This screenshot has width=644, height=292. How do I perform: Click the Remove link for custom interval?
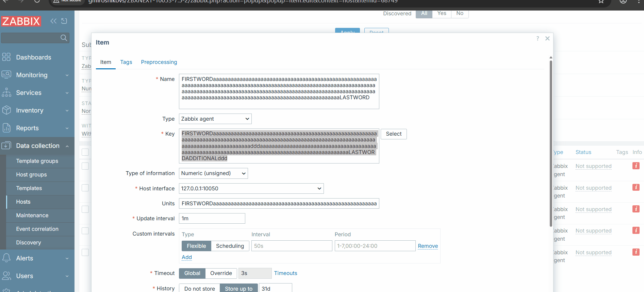tap(428, 246)
